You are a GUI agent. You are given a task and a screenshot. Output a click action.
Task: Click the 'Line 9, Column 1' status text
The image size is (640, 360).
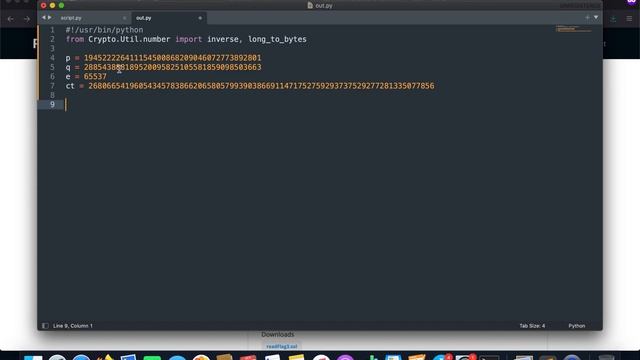(73, 326)
